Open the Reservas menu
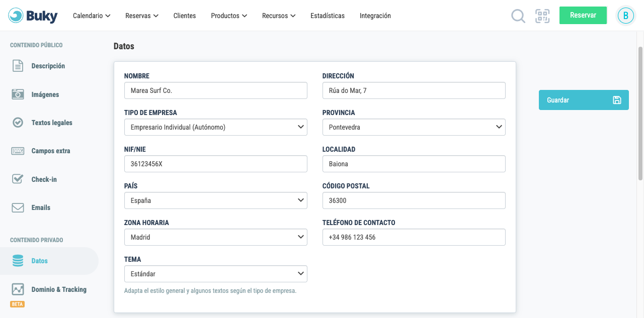Viewport: 644px width, 318px height. [142, 16]
